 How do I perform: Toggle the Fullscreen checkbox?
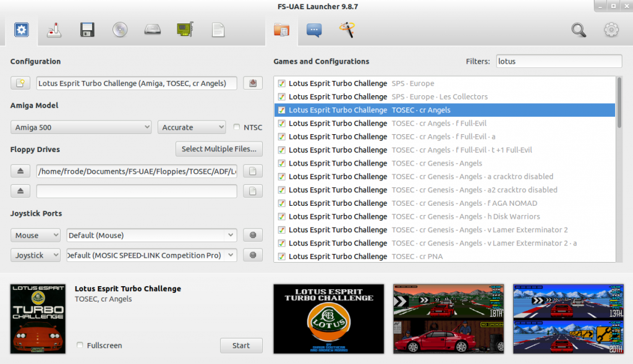click(80, 345)
